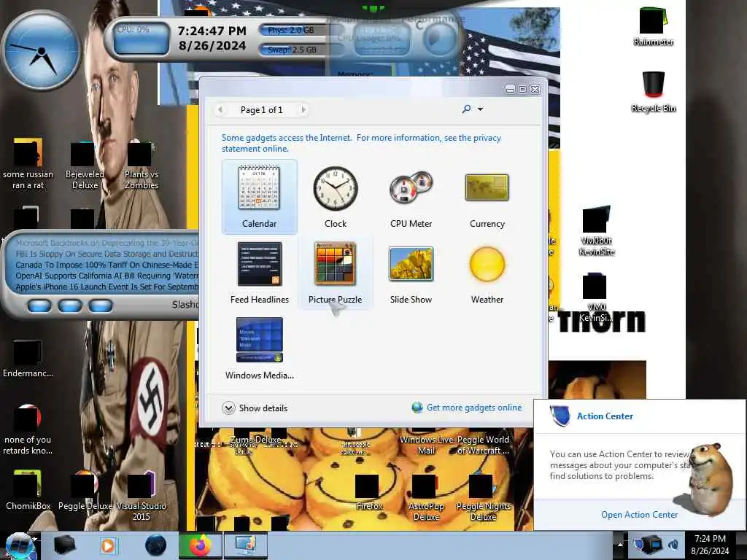Click the analog clock desktop gadget
This screenshot has height=560, width=747.
coord(42,50)
